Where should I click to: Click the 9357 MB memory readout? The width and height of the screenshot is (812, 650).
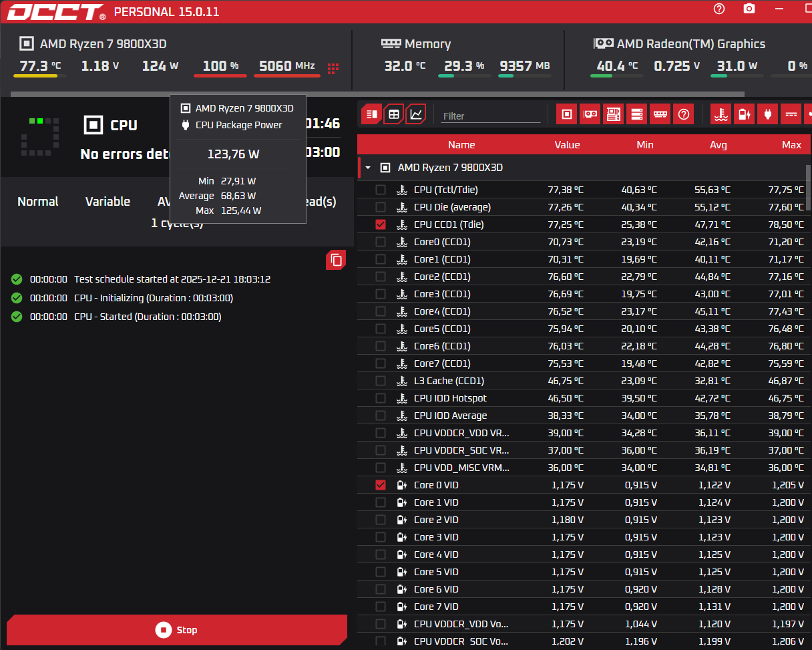pos(524,65)
